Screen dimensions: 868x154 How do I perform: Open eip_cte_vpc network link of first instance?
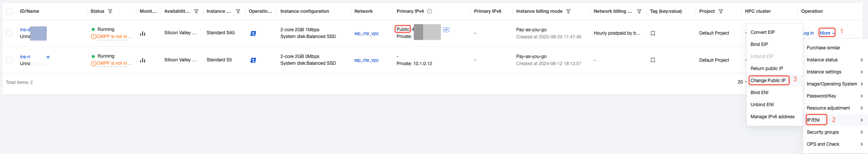(366, 33)
